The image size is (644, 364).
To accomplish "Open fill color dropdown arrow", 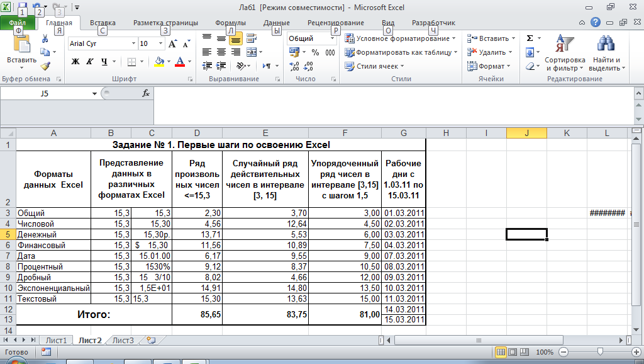I will click(x=169, y=62).
